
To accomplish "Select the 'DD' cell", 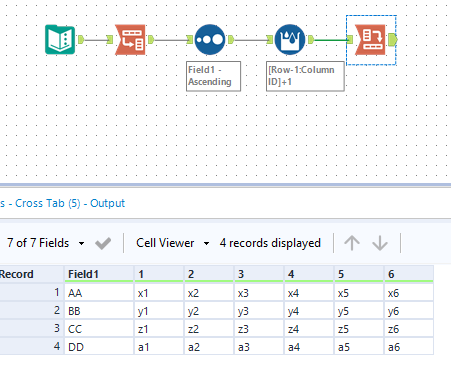I will tap(99, 347).
